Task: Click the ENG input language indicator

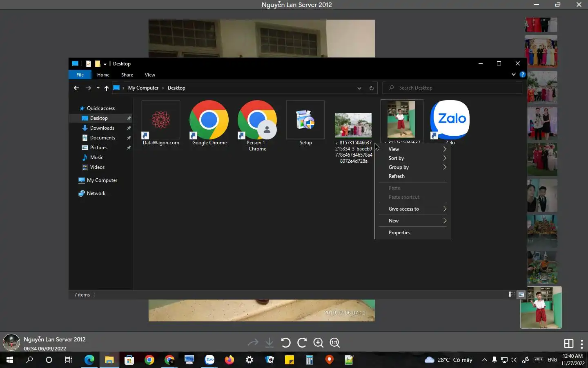Action: pyautogui.click(x=552, y=360)
